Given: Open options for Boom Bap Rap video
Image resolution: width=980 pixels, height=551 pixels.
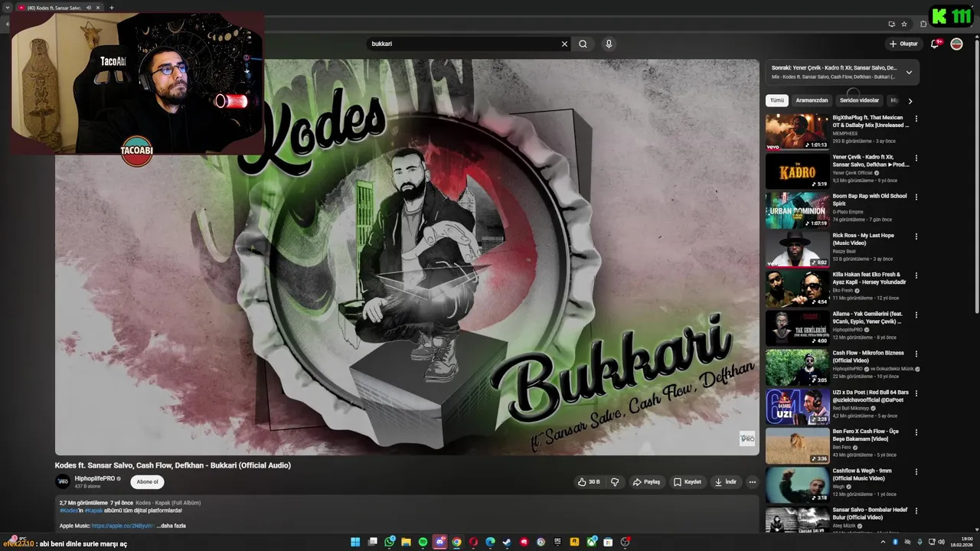Looking at the screenshot, I should click(916, 197).
